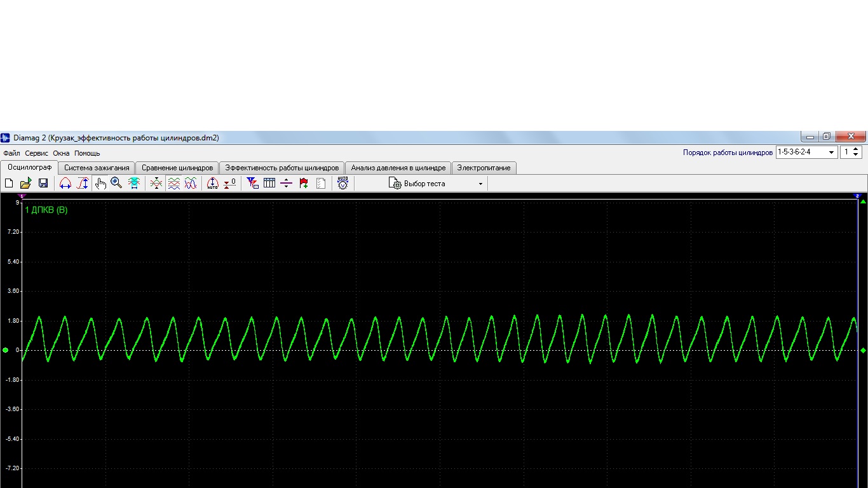The height and width of the screenshot is (488, 868).
Task: Open the Окна menu
Action: click(x=61, y=153)
